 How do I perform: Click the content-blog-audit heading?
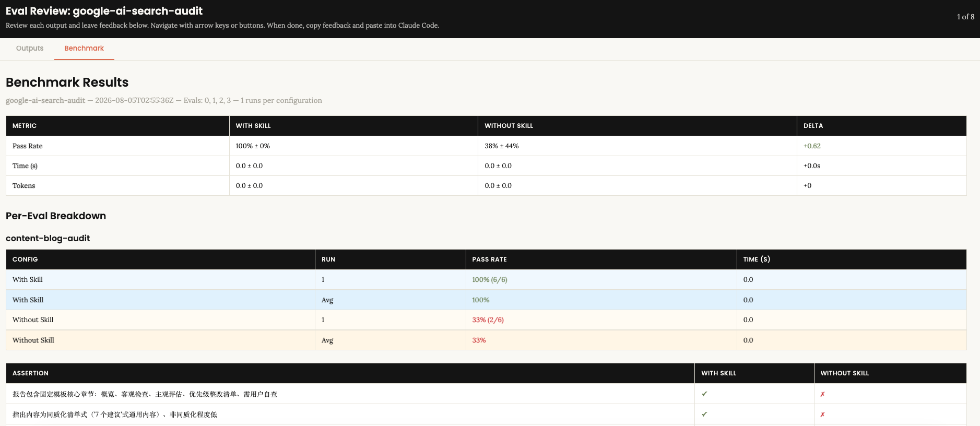click(x=48, y=238)
